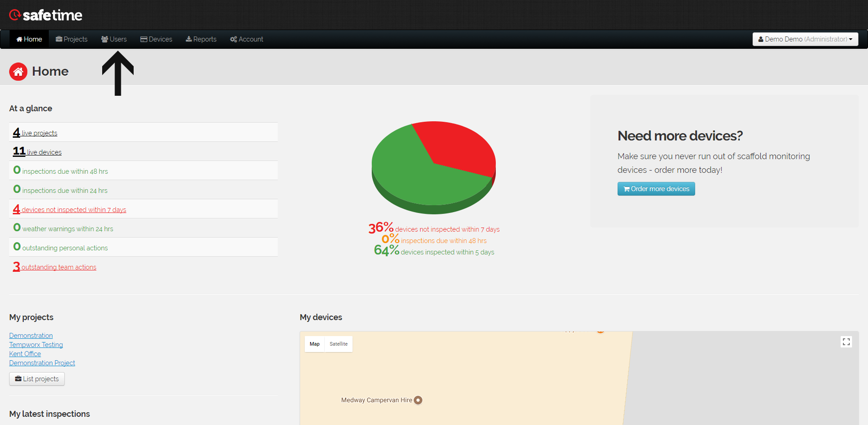This screenshot has width=868, height=425.
Task: Click Medway Campervan Hire map marker
Action: click(418, 400)
